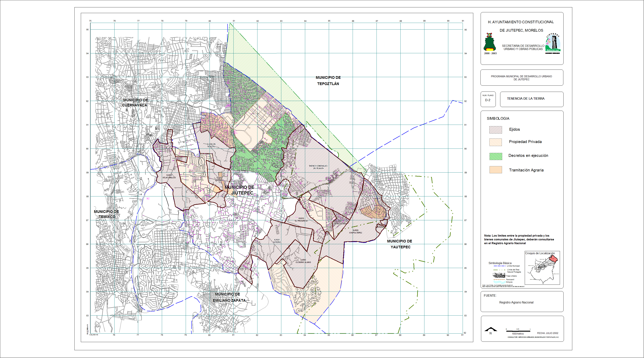Click the letter 'N' below the north arrow
The width and height of the screenshot is (644, 358).
point(490,333)
